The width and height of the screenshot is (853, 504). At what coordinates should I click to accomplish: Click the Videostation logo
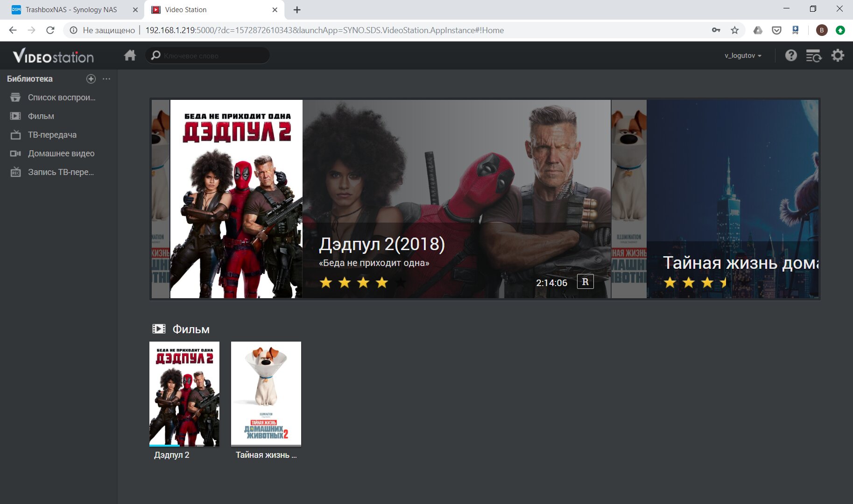(53, 56)
